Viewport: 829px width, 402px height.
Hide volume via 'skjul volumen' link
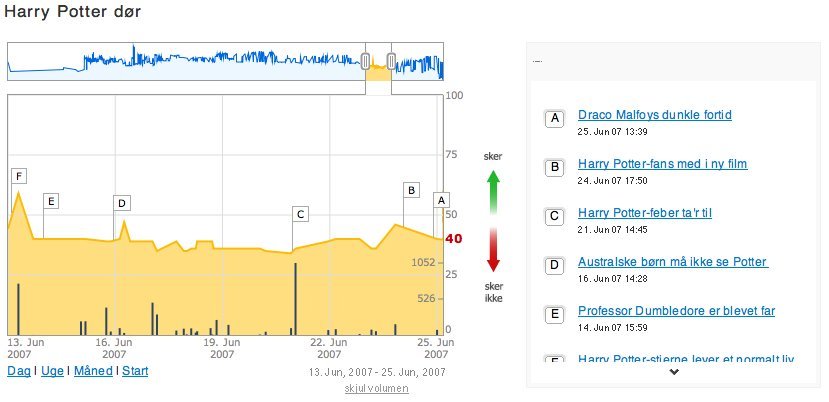[x=375, y=388]
